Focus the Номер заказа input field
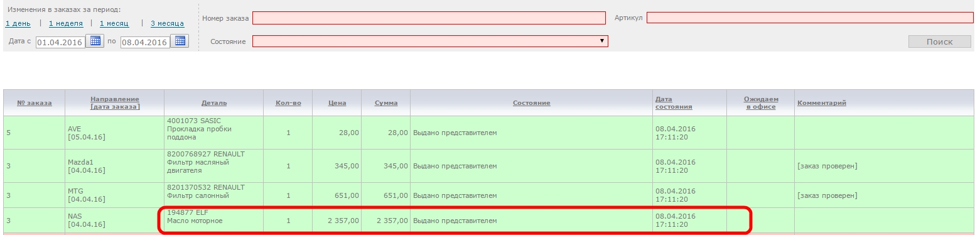Image resolution: width=980 pixels, height=235 pixels. tap(429, 18)
